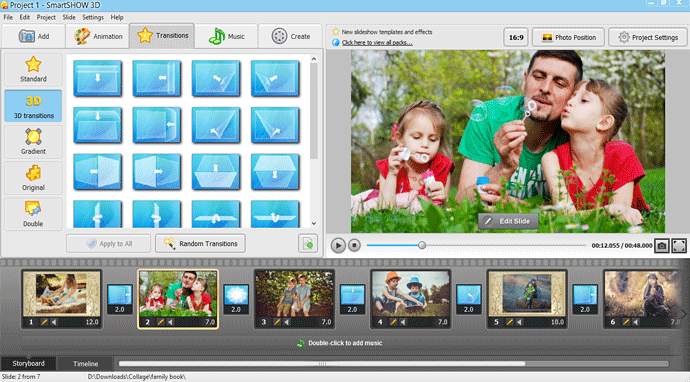Select the Double transitions category
This screenshot has height=382, width=690.
point(33,214)
